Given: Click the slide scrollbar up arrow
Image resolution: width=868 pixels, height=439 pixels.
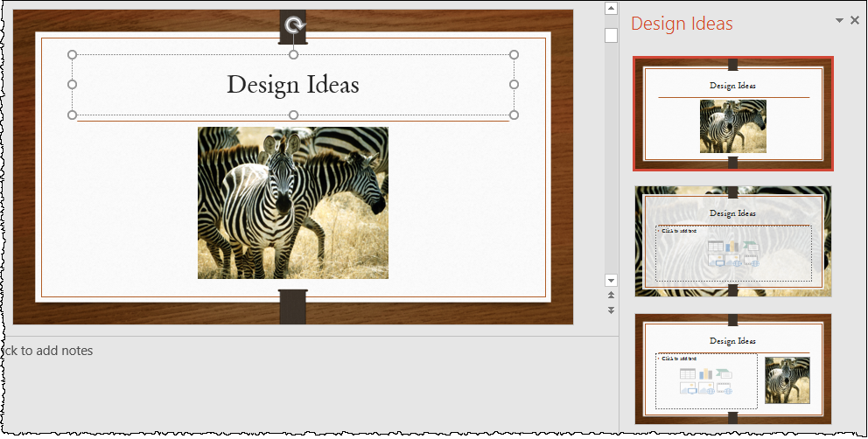Looking at the screenshot, I should coord(611,8).
